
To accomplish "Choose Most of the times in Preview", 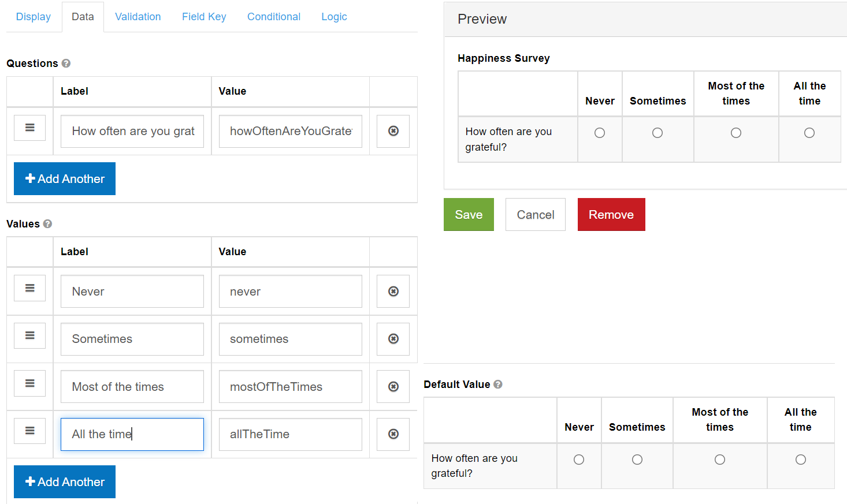I will pyautogui.click(x=735, y=133).
